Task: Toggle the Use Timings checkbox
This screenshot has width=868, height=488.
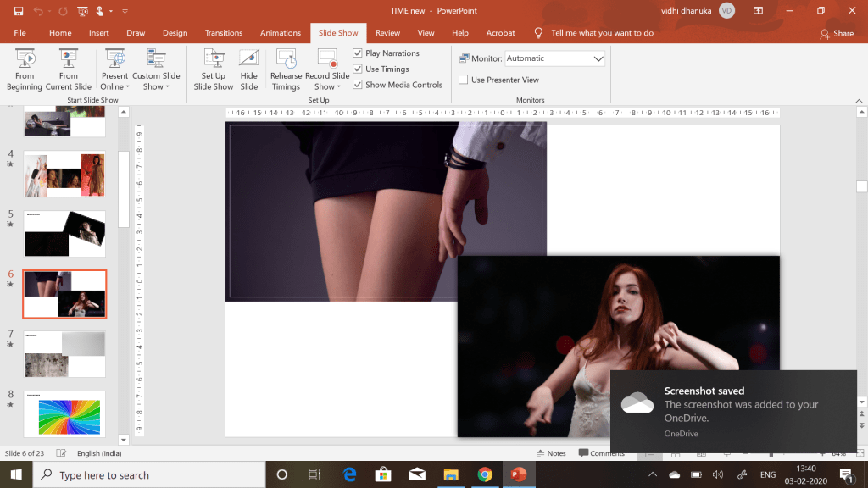Action: [x=358, y=69]
